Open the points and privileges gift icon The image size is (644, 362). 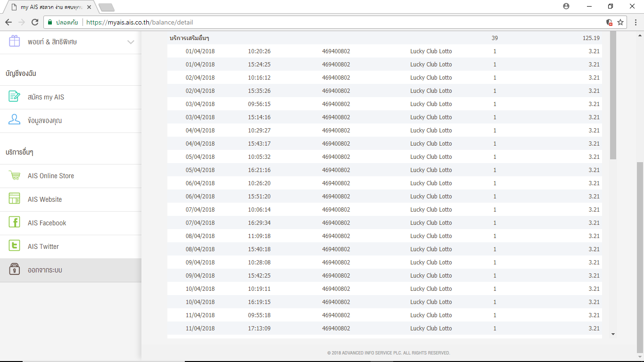(15, 41)
